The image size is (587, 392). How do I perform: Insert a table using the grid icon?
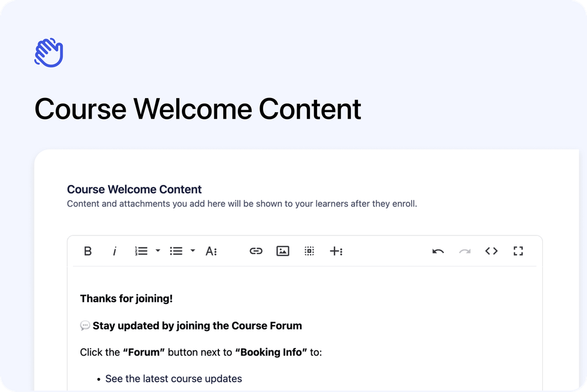click(309, 251)
